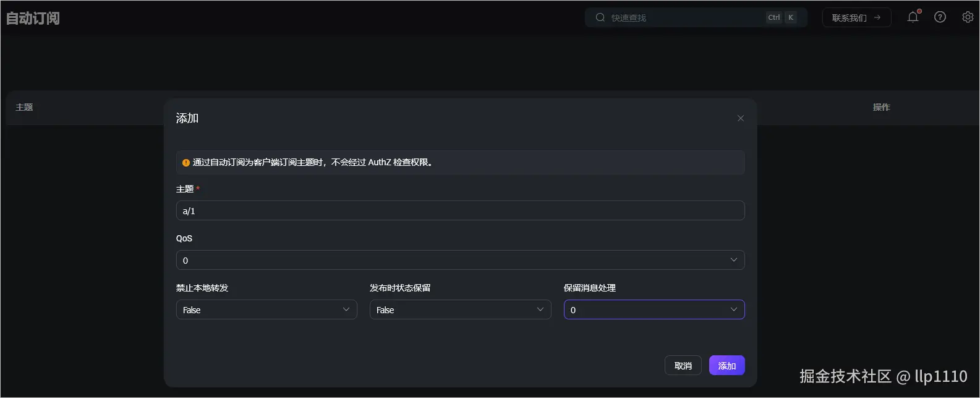Click the purple 添加 button
Screen dimensions: 980x398
click(x=726, y=366)
